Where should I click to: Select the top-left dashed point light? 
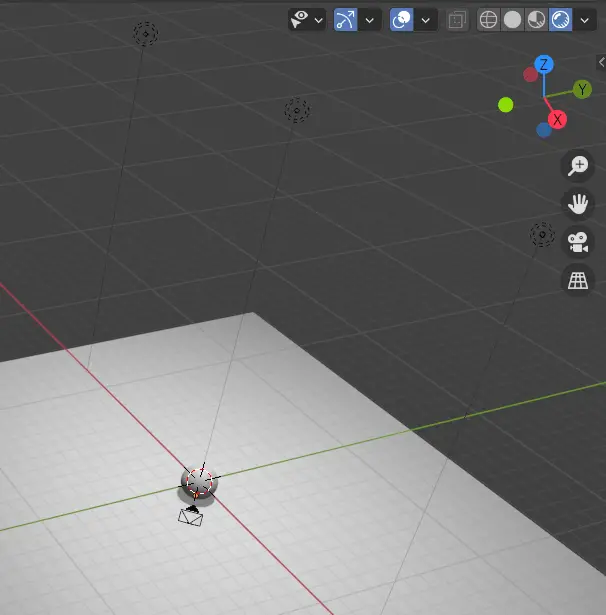coord(146,34)
